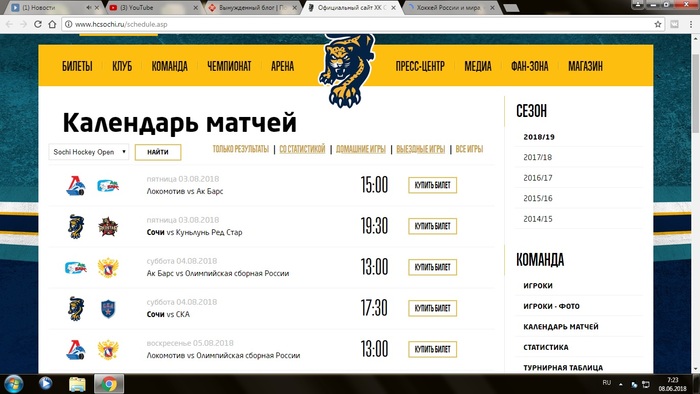Open the Chrome menu (three dots)
This screenshot has width=700, height=394.
(x=691, y=24)
